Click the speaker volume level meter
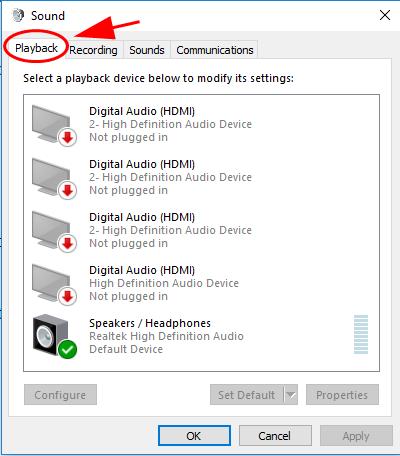The width and height of the screenshot is (400, 456). 361,334
